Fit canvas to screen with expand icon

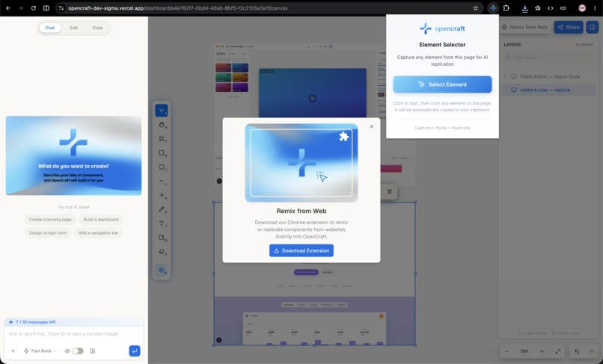point(557,351)
